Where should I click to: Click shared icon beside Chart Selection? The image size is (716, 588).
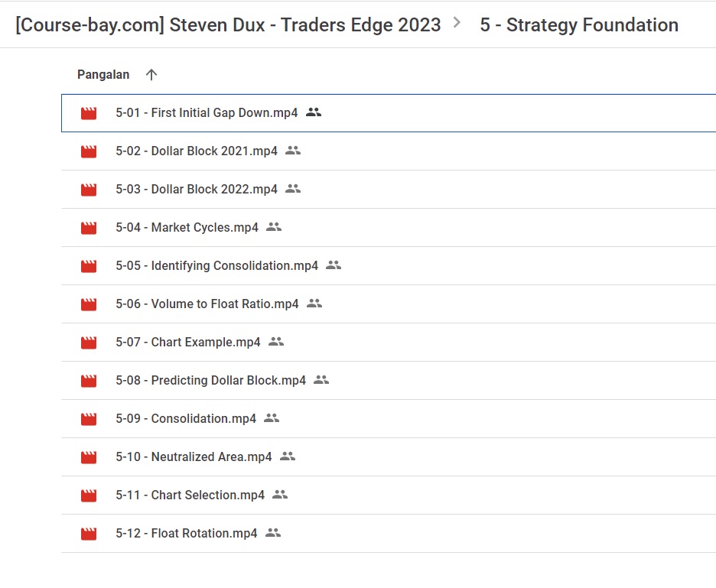[280, 495]
